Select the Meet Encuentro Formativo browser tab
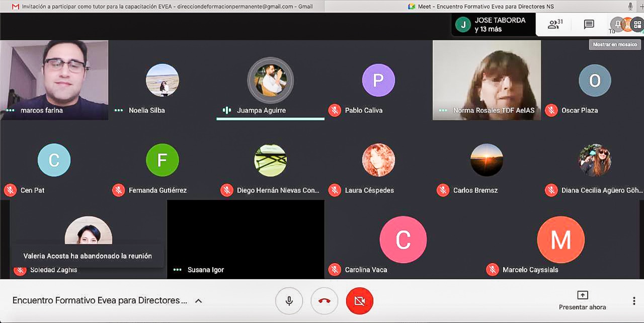The height and width of the screenshot is (323, 644). (x=480, y=7)
